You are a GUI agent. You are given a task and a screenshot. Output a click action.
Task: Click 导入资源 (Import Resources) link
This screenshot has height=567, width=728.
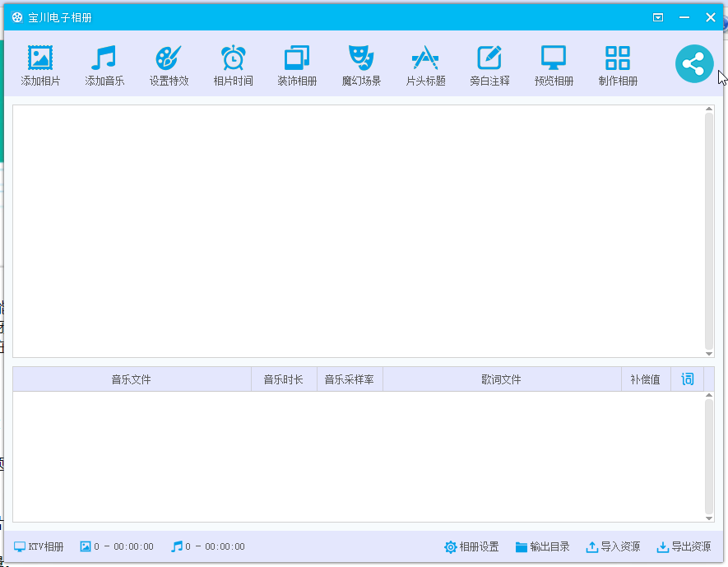(x=613, y=546)
